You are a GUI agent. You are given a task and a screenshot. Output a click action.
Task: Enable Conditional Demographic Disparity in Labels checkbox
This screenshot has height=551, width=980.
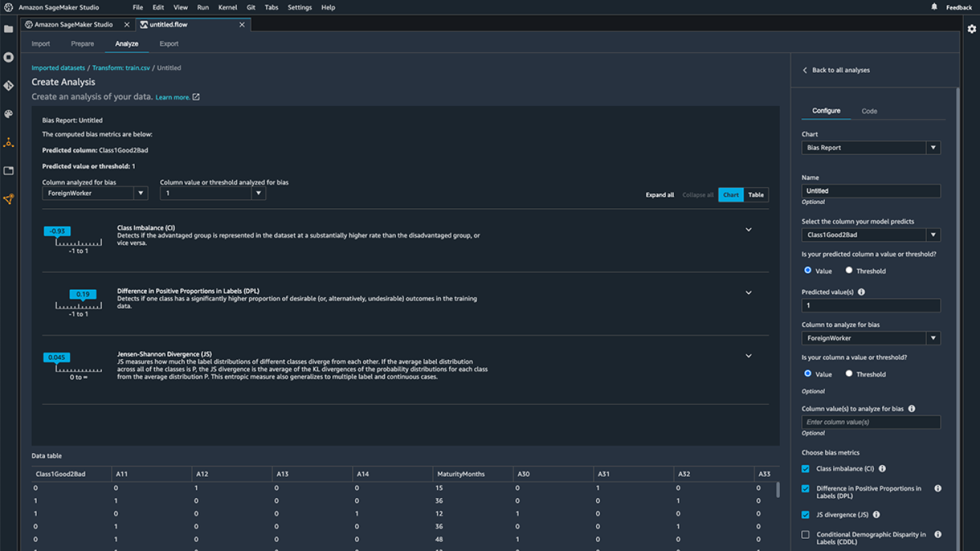(805, 535)
